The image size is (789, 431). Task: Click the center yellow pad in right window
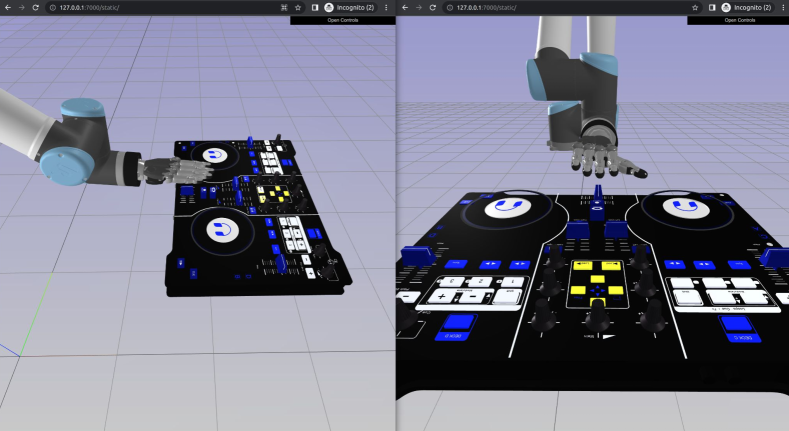(597, 279)
